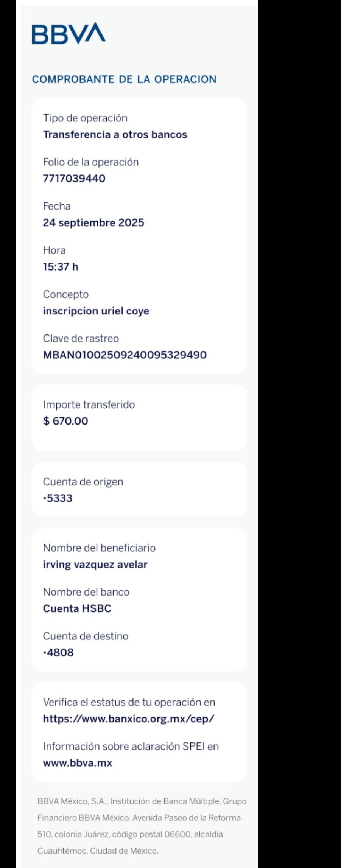Click the Información sobre aclaración SPEI text

[131, 746]
